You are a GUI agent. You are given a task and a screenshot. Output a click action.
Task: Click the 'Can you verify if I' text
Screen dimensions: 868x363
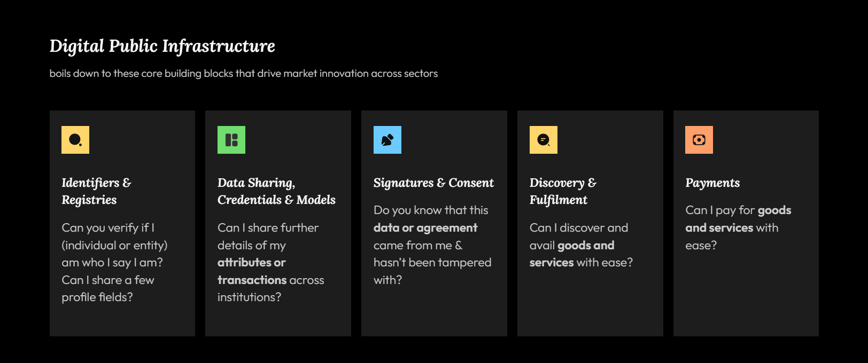pos(108,228)
